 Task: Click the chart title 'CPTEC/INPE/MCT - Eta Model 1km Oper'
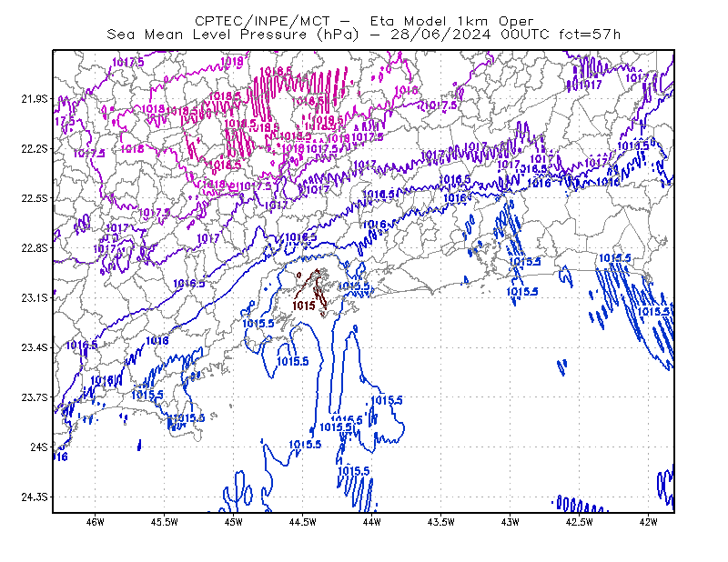click(x=365, y=21)
